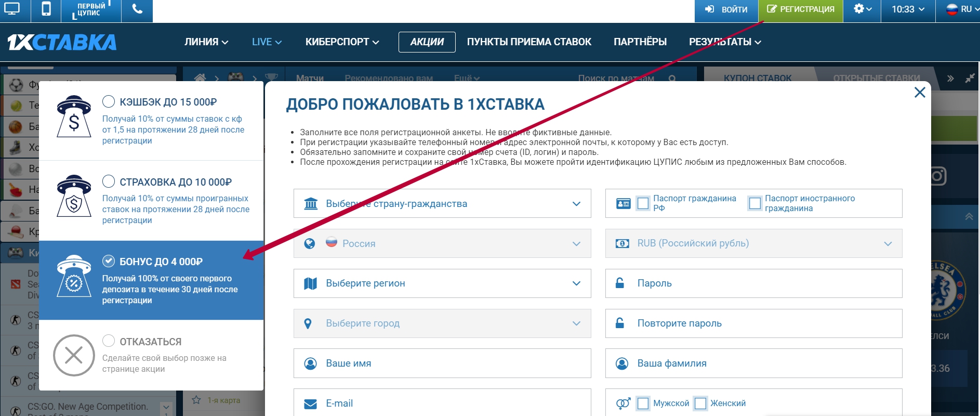
Task: Click the person icon in name field
Action: point(310,363)
